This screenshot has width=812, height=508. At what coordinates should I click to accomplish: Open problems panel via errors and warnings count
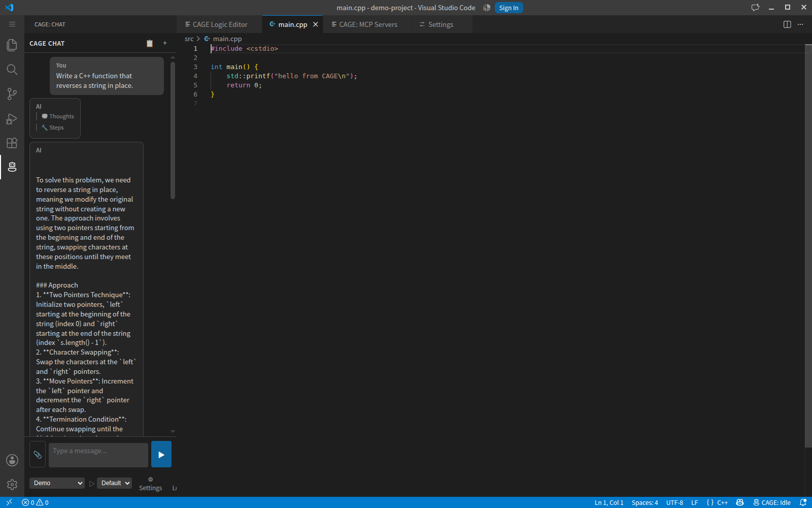tap(35, 502)
